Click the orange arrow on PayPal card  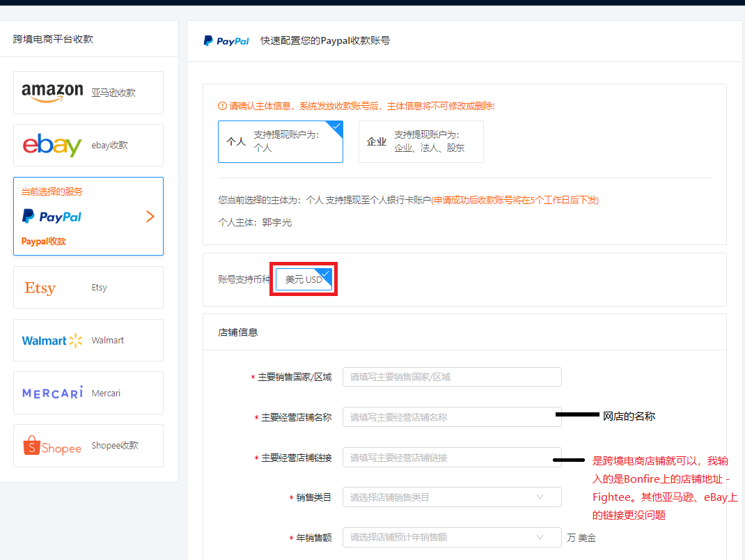pyautogui.click(x=150, y=217)
